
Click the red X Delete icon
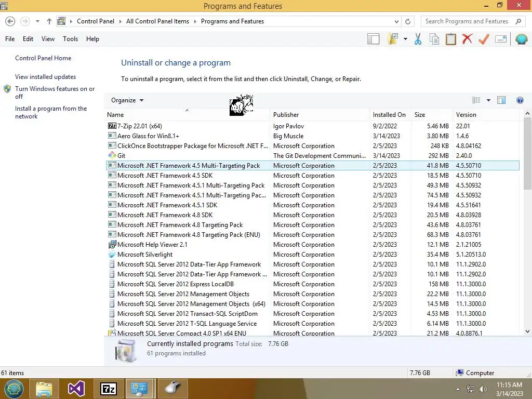tap(467, 39)
